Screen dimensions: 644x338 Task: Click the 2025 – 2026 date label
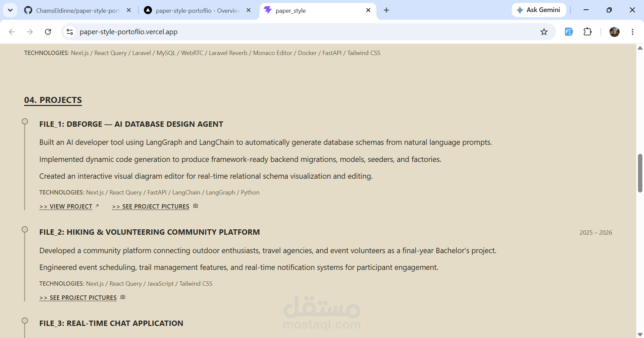(x=596, y=233)
